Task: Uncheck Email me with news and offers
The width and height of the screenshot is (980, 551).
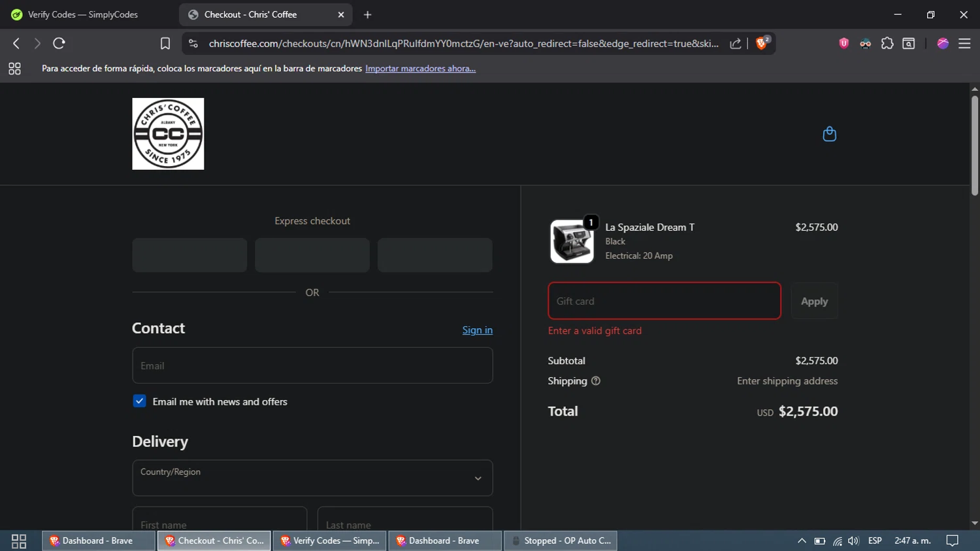Action: point(139,401)
